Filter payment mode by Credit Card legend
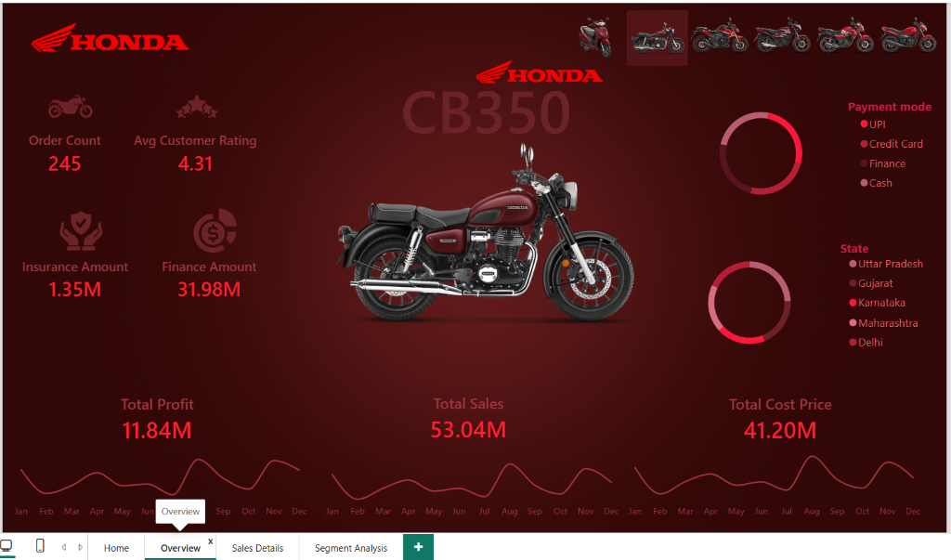Screen dimensions: 951x560 tap(892, 144)
